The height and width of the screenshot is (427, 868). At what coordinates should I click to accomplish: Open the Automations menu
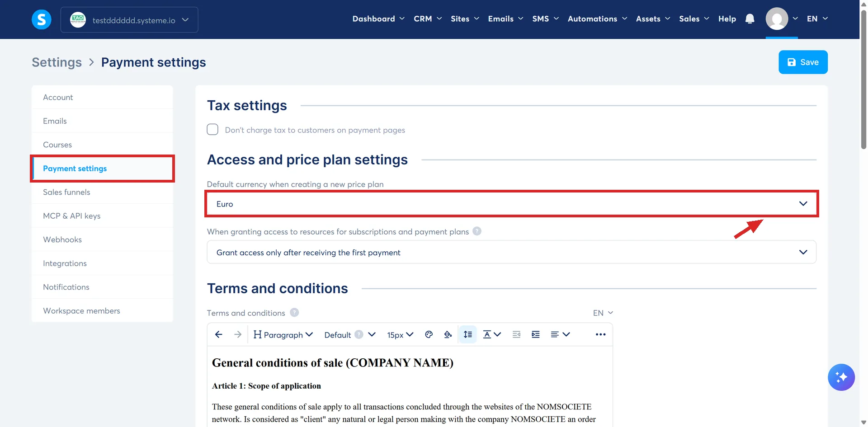[597, 19]
